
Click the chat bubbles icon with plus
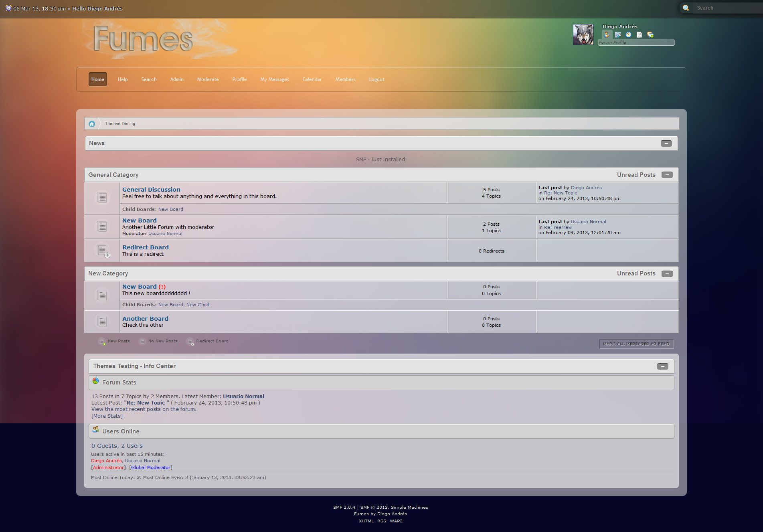coord(650,35)
